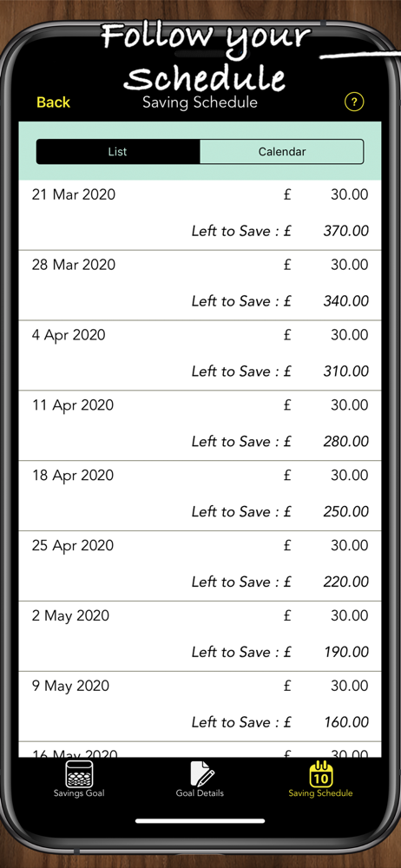
Task: Tap the Savings Goal piggy jar icon
Action: pyautogui.click(x=79, y=773)
